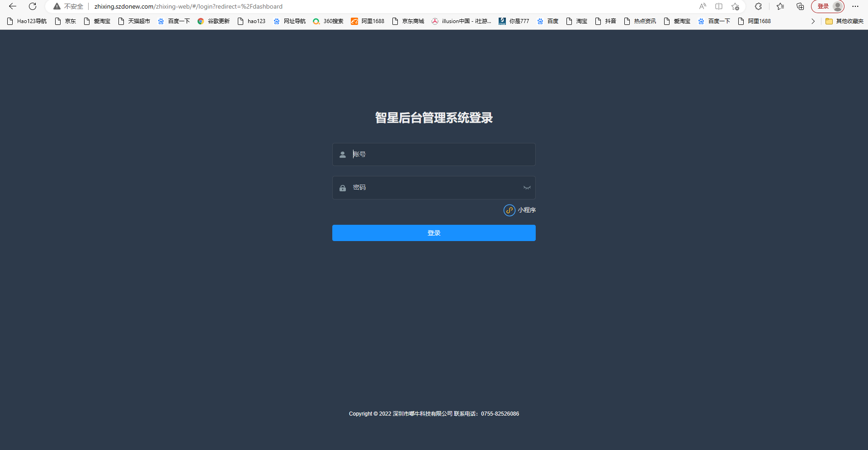The width and height of the screenshot is (868, 450).
Task: Click the address bar URL
Action: point(188,6)
